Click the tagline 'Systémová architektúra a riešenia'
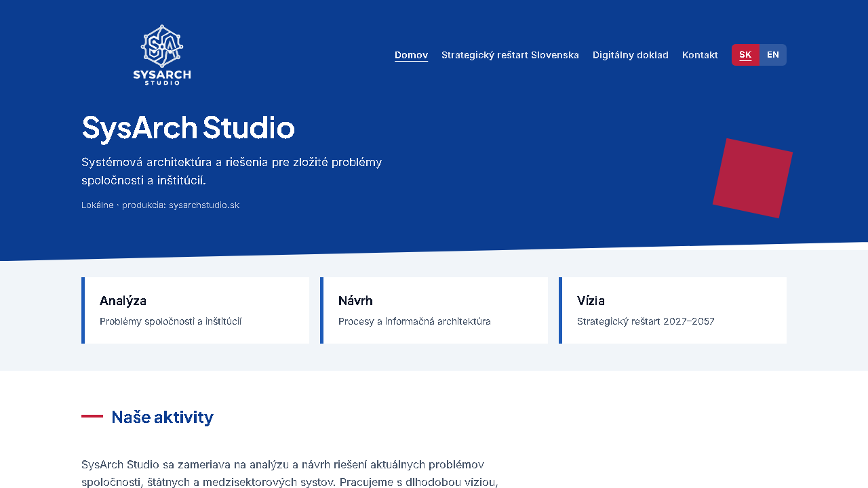Viewport: 868px width, 488px height. (x=232, y=171)
